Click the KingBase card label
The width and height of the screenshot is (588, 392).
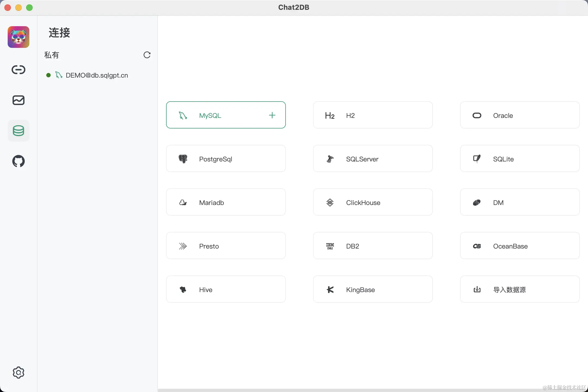click(360, 290)
